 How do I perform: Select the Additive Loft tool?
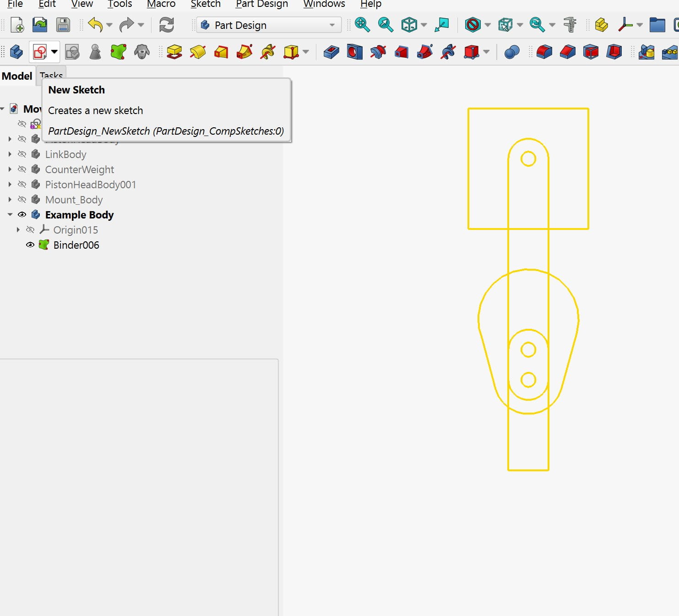(221, 52)
